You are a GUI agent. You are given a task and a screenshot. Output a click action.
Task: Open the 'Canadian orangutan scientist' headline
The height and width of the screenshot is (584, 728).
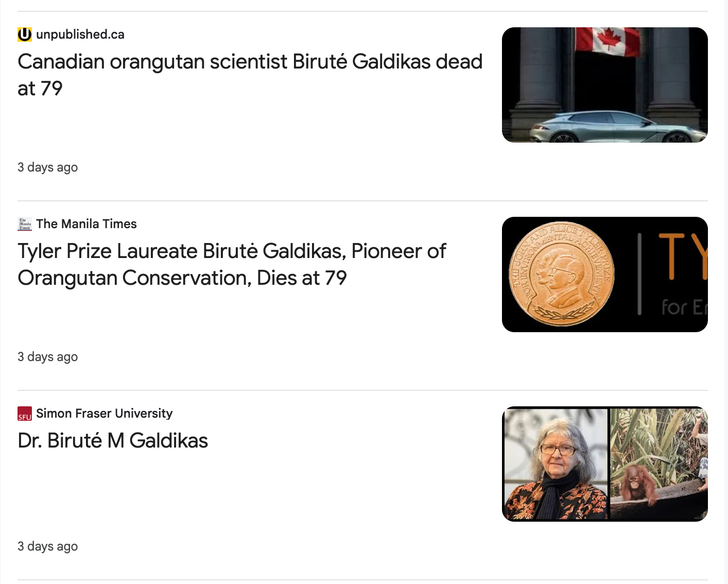pos(250,62)
